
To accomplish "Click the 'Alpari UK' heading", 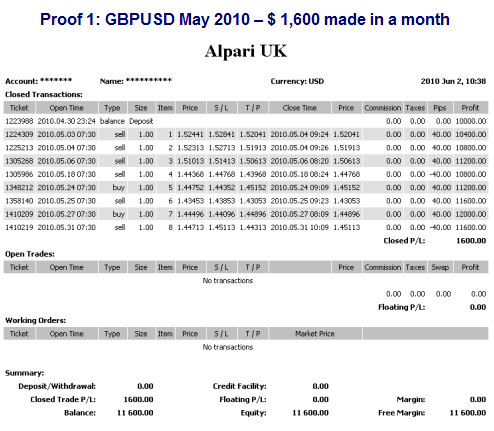I will click(246, 51).
